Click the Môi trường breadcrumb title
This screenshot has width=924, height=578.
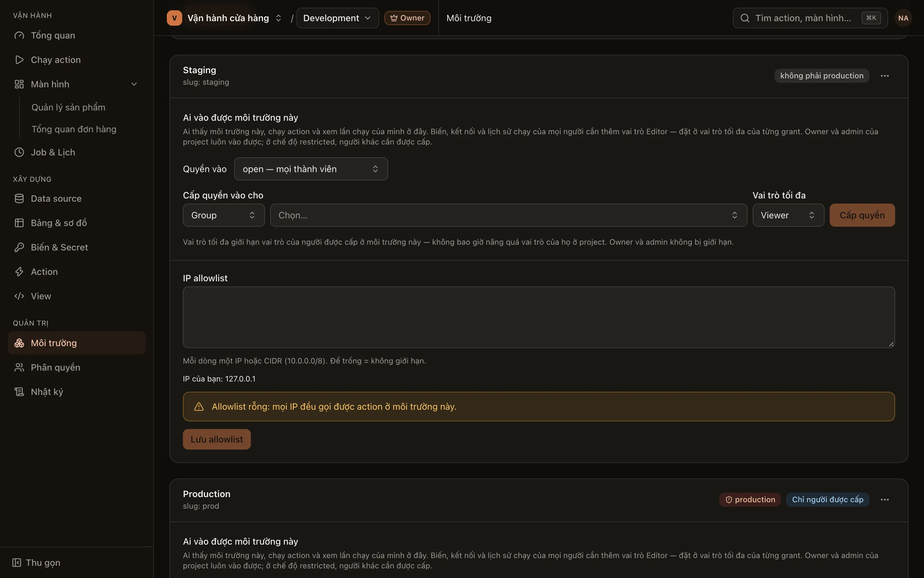pyautogui.click(x=469, y=18)
